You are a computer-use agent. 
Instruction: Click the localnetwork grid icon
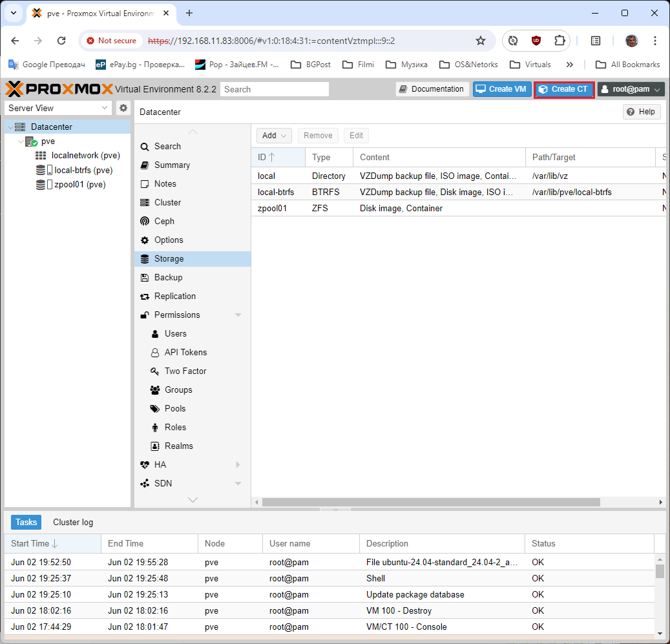41,156
